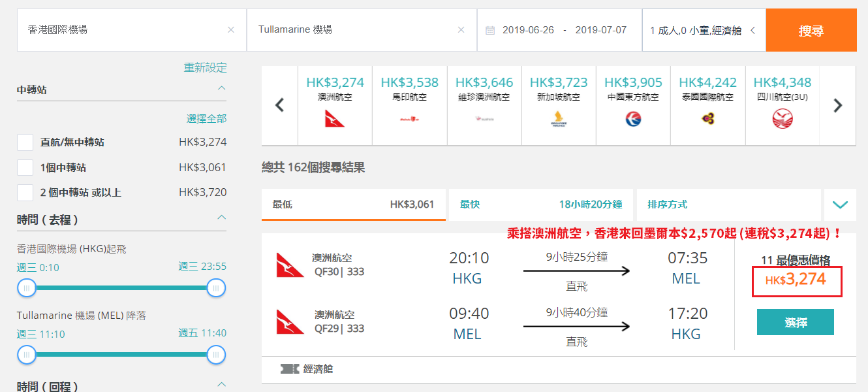Image resolution: width=868 pixels, height=392 pixels.
Task: Tick the 1個中轉站 checkbox
Action: pos(25,167)
